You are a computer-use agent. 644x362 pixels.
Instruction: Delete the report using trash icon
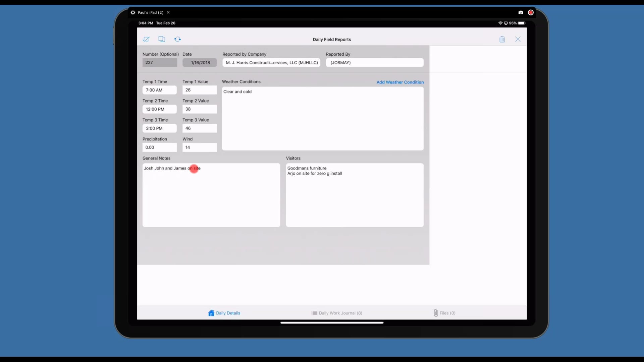click(502, 39)
